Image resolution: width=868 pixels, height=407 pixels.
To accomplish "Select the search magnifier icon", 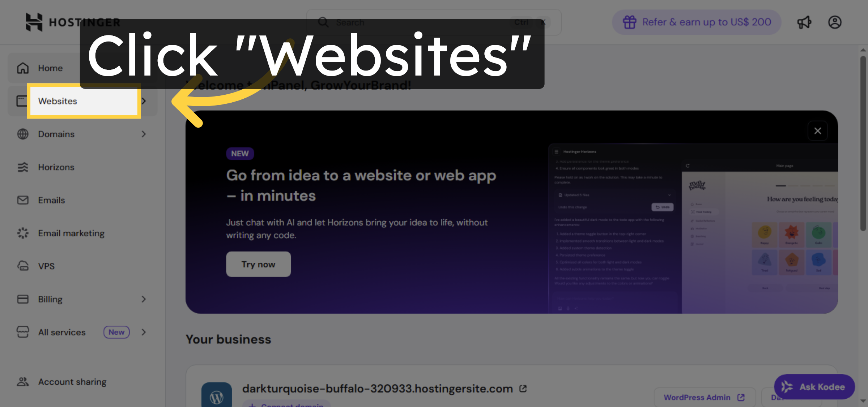I will (x=324, y=22).
